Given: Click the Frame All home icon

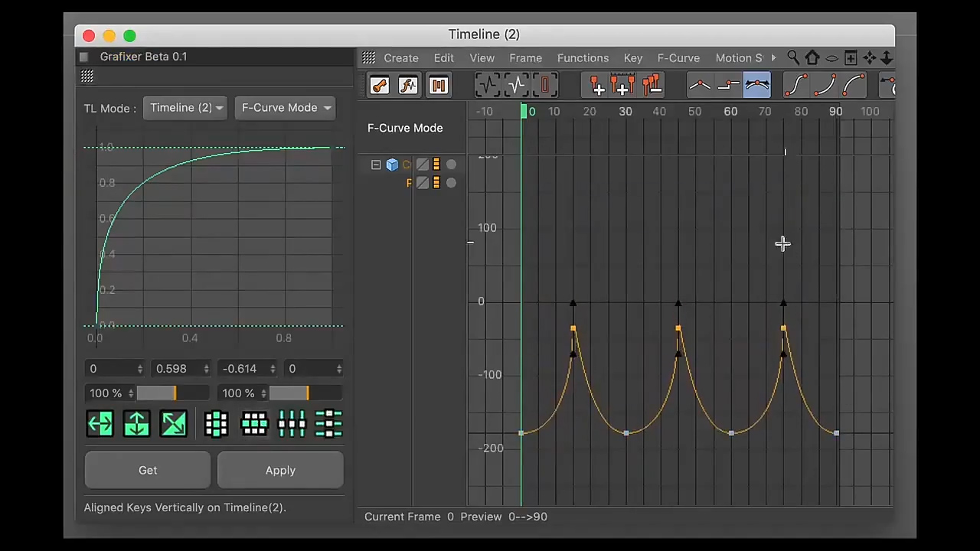Looking at the screenshot, I should tap(812, 58).
